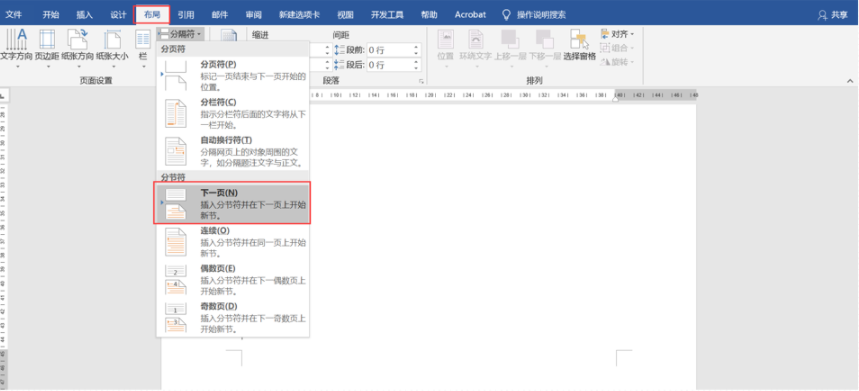Switch to the 新建选项卡 custom tab

pyautogui.click(x=300, y=15)
